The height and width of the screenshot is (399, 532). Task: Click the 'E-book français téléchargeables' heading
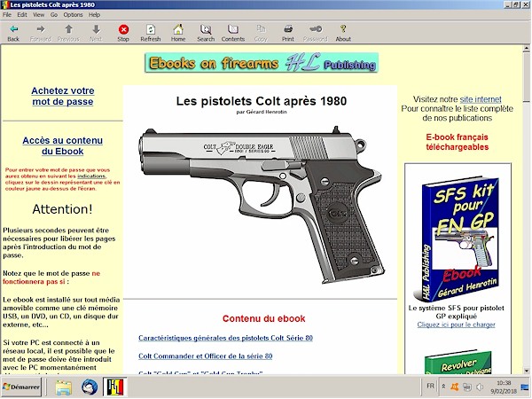(x=457, y=142)
